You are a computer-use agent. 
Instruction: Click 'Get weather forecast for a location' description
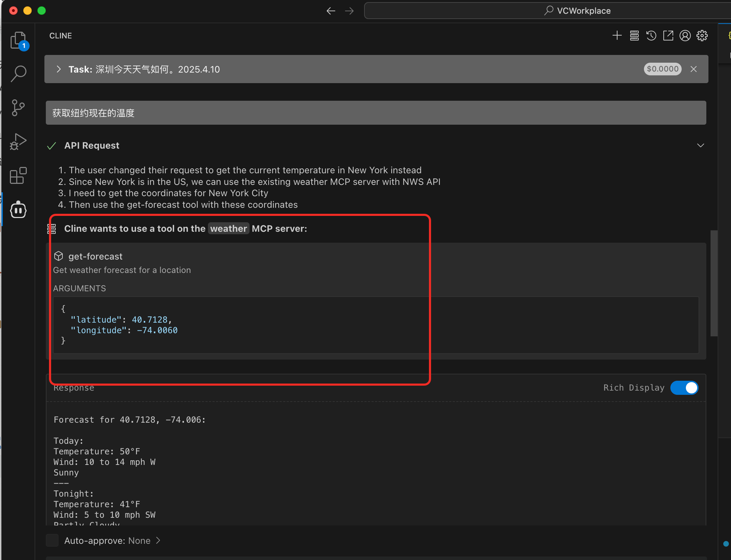click(122, 270)
